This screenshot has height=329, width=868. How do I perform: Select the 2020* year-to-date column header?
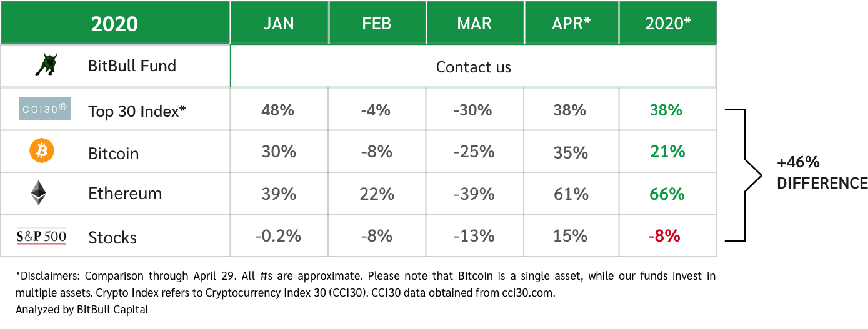(667, 23)
